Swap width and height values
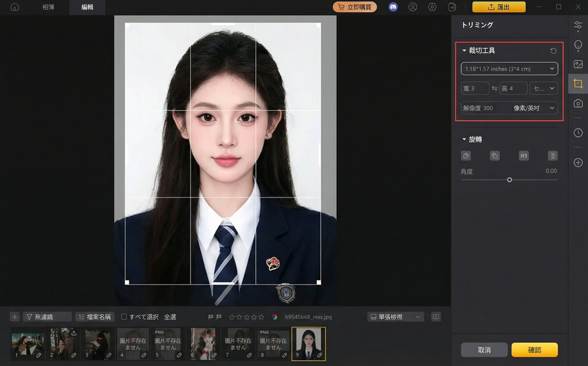This screenshot has width=588, height=366. point(494,88)
